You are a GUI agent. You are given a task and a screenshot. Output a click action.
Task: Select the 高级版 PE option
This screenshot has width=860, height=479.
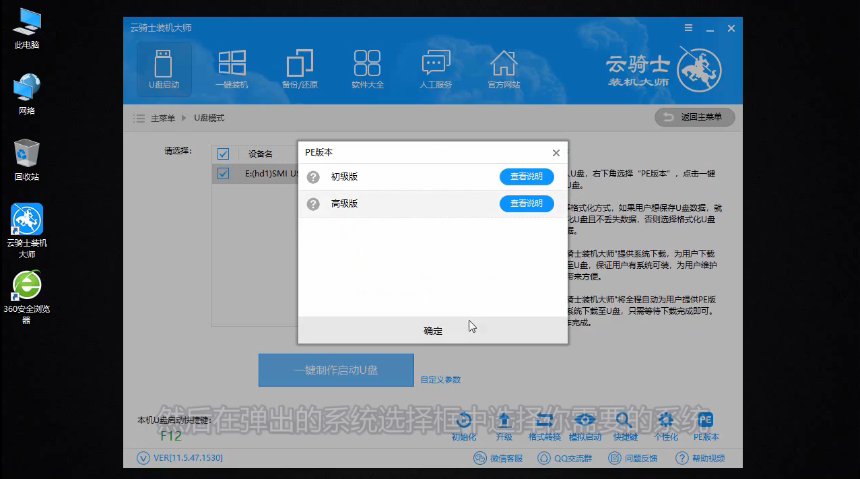click(433, 204)
